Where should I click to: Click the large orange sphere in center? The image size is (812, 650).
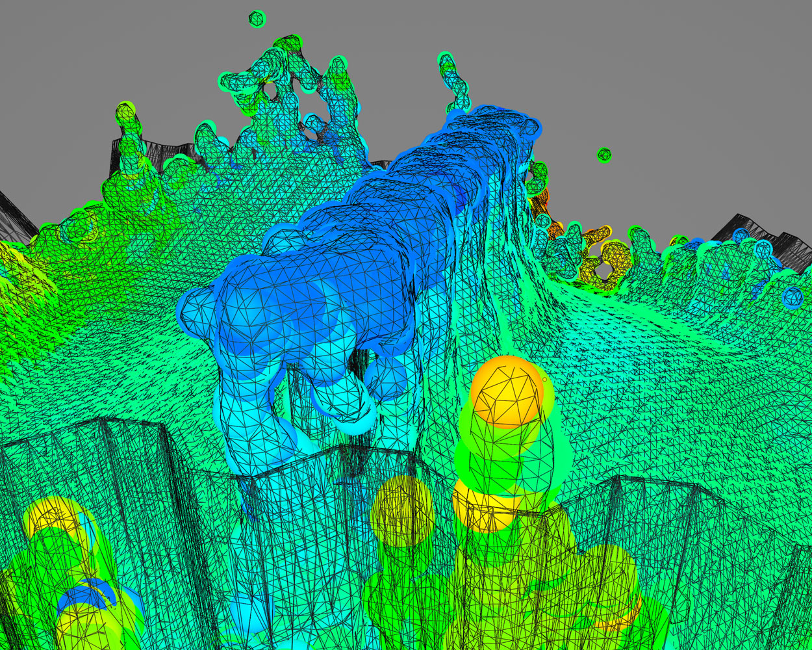coord(507,391)
